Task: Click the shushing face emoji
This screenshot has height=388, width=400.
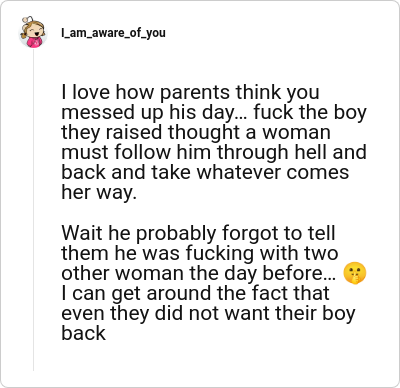Action: pyautogui.click(x=355, y=273)
